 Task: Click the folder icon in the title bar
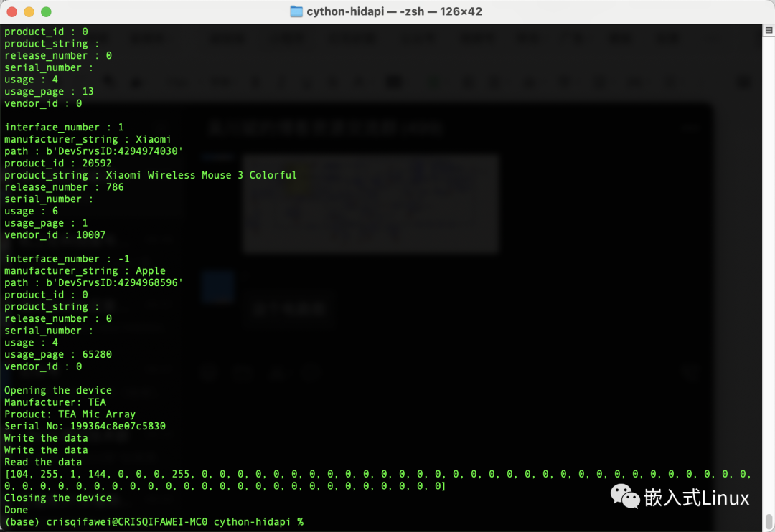click(x=296, y=11)
